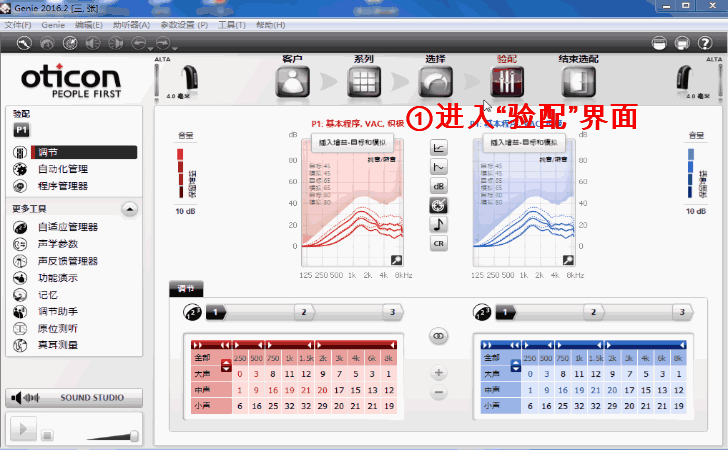This screenshot has height=450, width=728.
Task: Click the 验配 (Fitting) step icon
Action: click(507, 81)
